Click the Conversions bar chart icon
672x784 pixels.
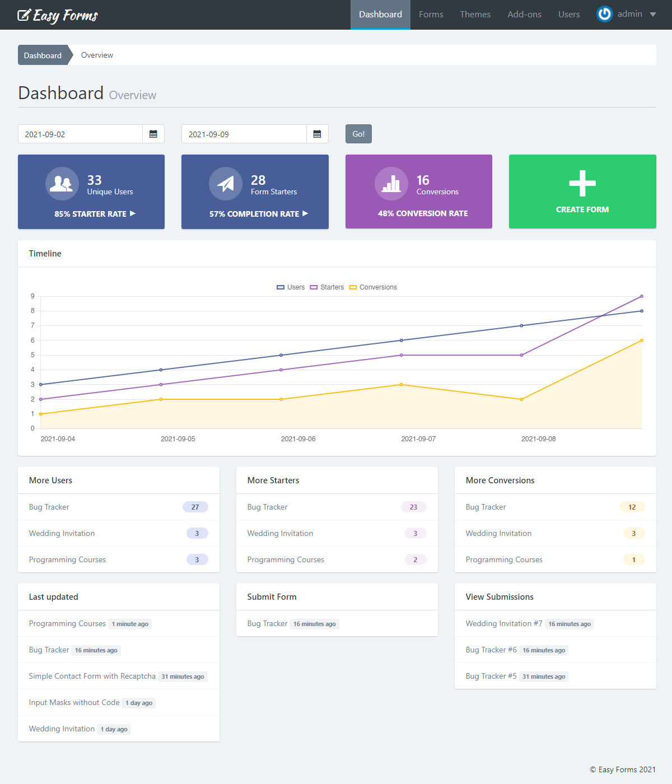[391, 184]
